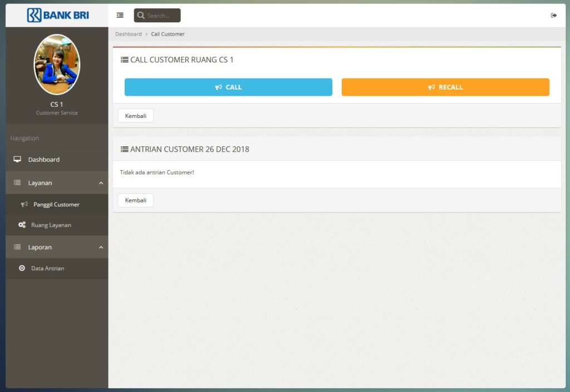Click the list icon before CALL CUSTOMER RUANG CS 1

(123, 59)
